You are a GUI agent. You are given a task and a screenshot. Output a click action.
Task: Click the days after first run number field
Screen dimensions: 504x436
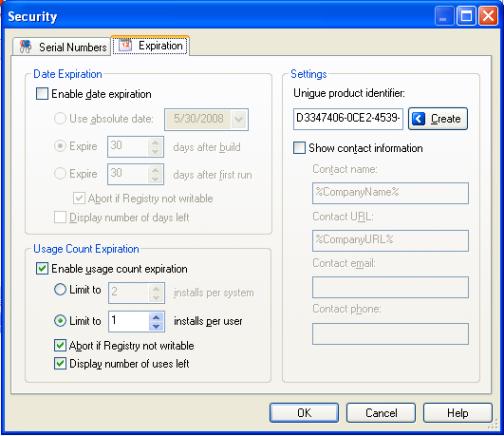pyautogui.click(x=128, y=174)
